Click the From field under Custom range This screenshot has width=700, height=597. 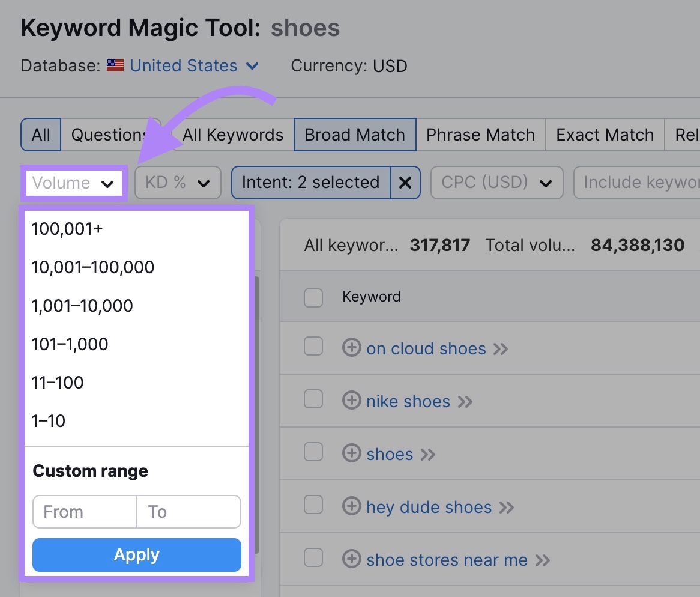[83, 512]
